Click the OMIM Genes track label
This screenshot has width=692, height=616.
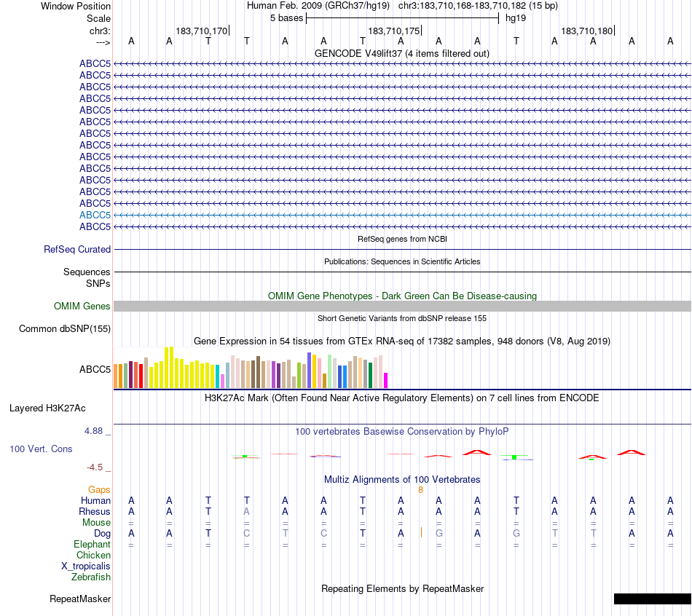82,307
